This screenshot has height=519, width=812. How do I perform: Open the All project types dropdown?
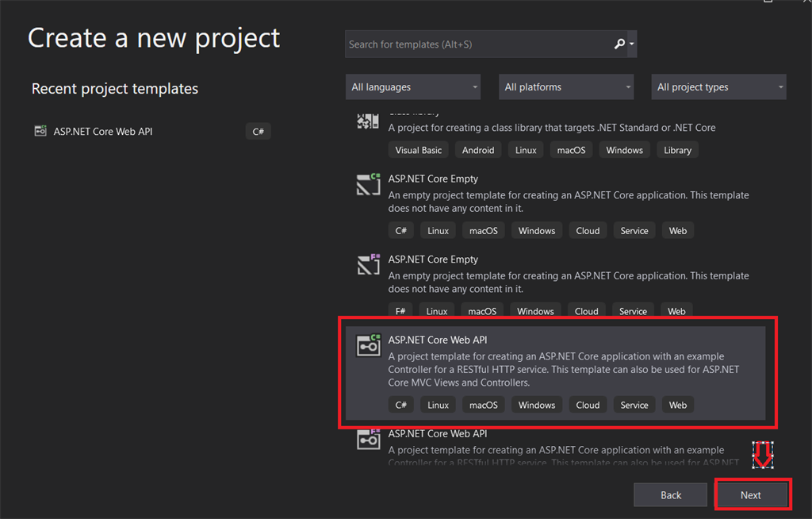(719, 87)
